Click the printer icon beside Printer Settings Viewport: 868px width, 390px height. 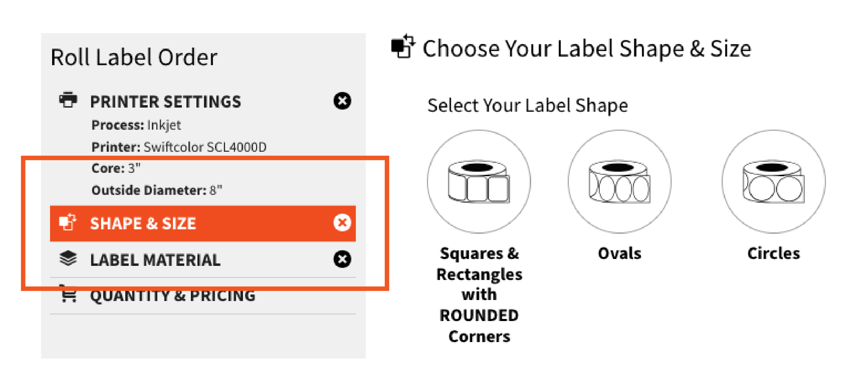click(x=68, y=100)
